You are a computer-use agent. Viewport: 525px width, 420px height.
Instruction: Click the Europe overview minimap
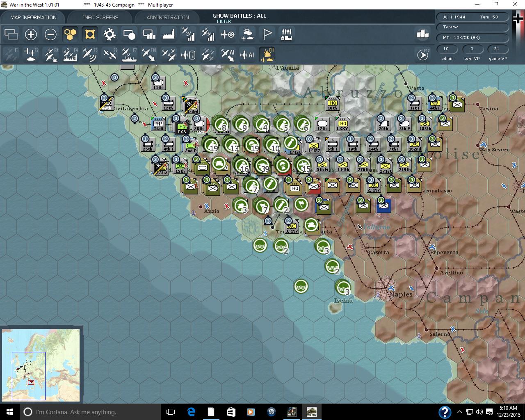[x=41, y=365]
